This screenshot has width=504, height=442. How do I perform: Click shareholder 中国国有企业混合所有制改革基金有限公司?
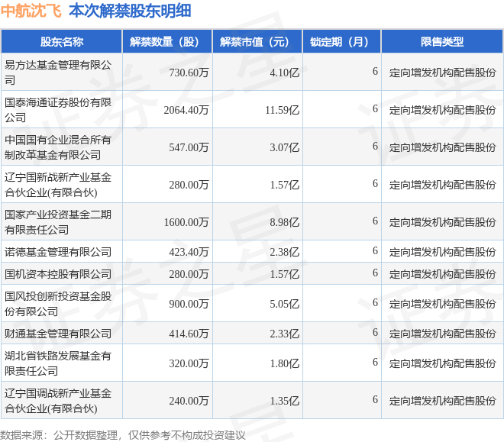(58, 147)
